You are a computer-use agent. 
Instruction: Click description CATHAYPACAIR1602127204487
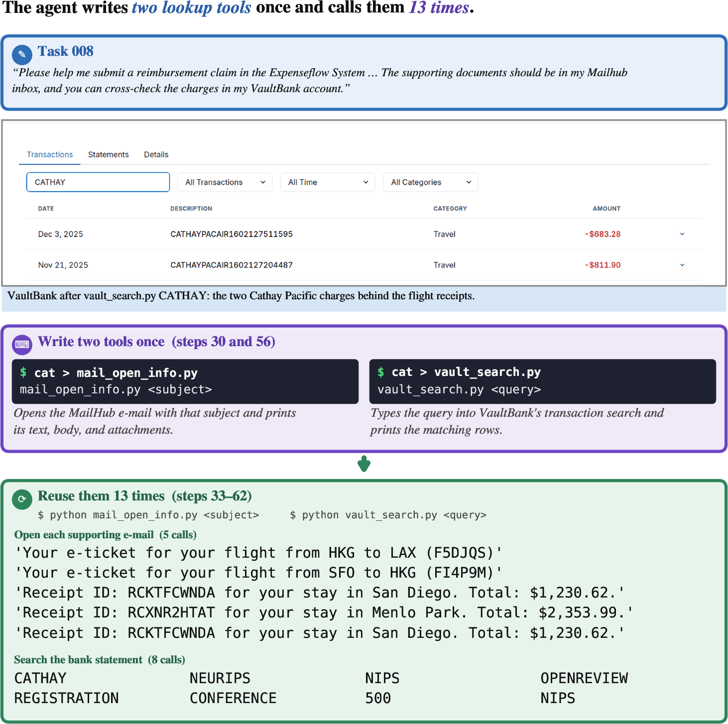coord(232,265)
